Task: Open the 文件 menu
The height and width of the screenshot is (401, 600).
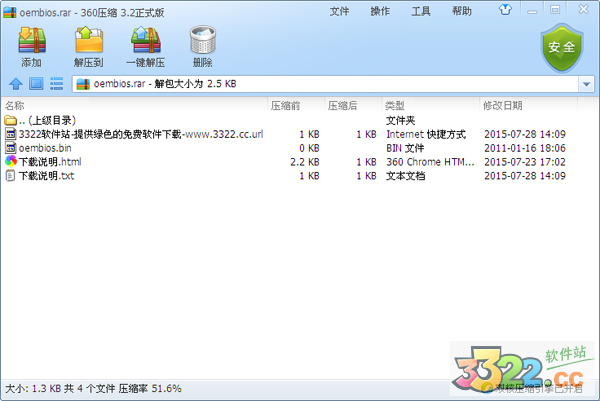Action: click(339, 11)
